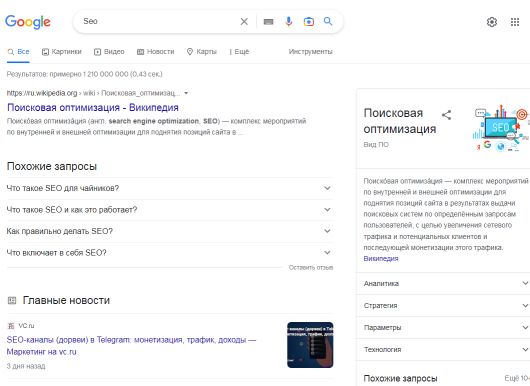Open the Google logo homepage link
The image size is (530, 386).
pyautogui.click(x=28, y=22)
